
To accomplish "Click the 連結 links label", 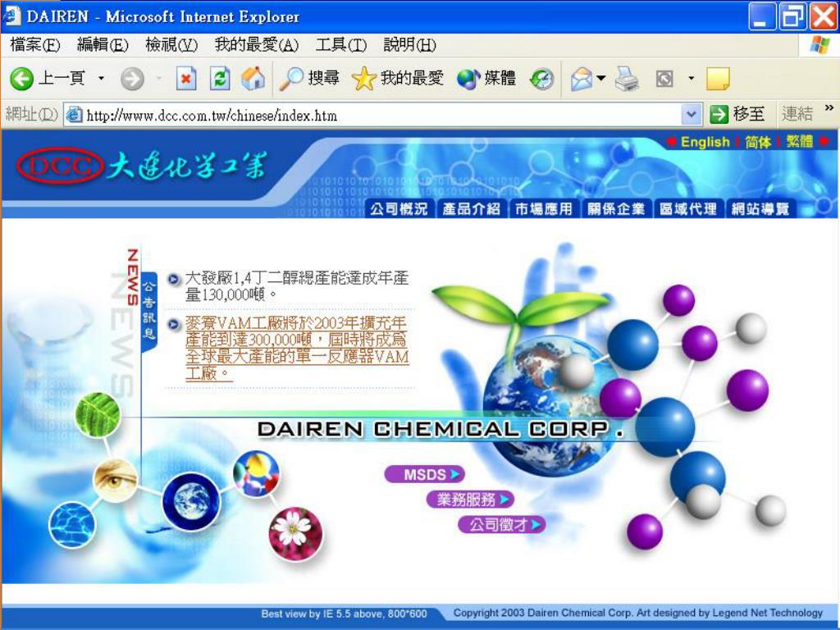I will 797,113.
